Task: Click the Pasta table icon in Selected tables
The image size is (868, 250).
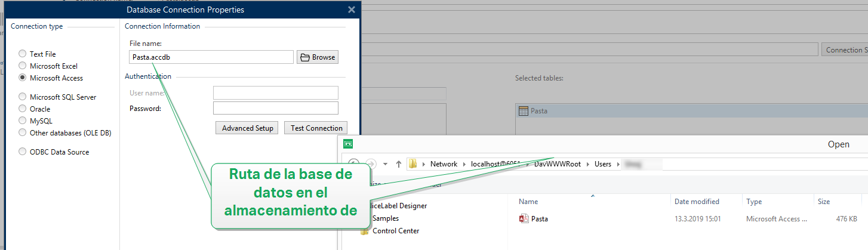Action: (x=523, y=111)
